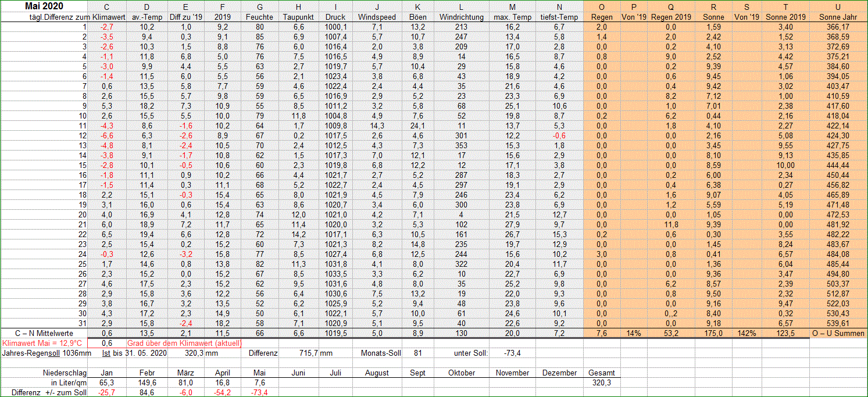Select April precipitation value 16,8
Viewport: 868px width, 397px height.
click(x=223, y=382)
